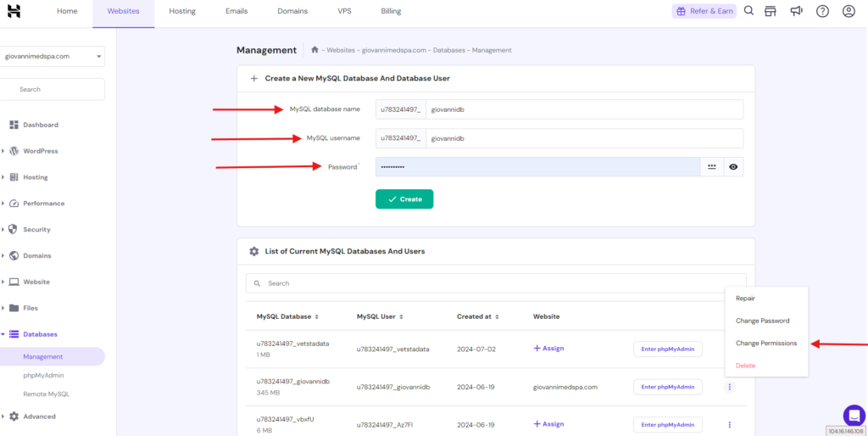
Task: Toggle password visibility eye icon
Action: point(733,167)
